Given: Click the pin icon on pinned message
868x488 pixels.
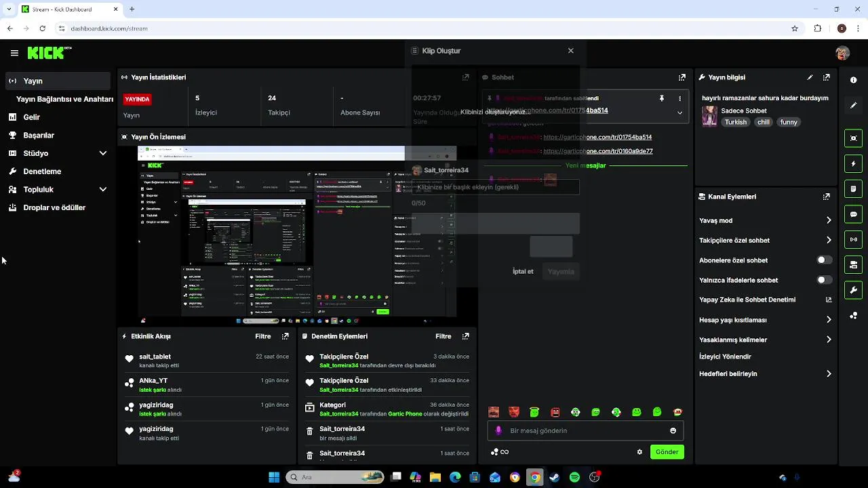Looking at the screenshot, I should point(661,98).
